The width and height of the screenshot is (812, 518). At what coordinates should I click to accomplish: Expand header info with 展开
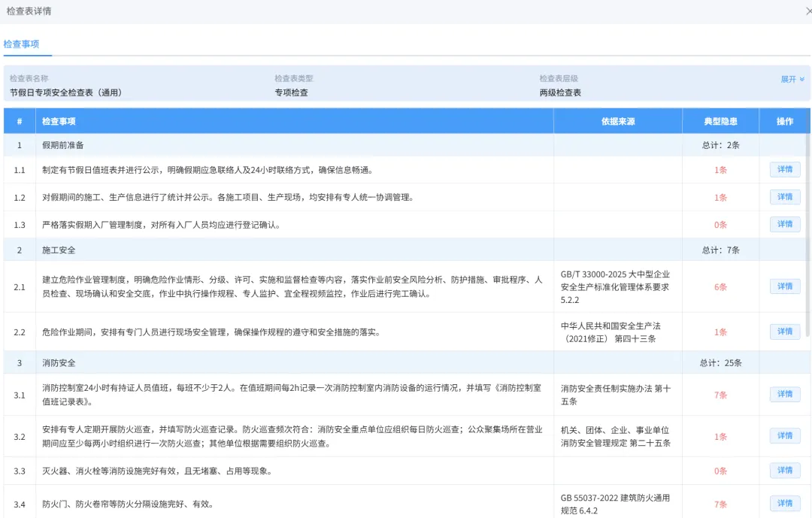pos(792,79)
